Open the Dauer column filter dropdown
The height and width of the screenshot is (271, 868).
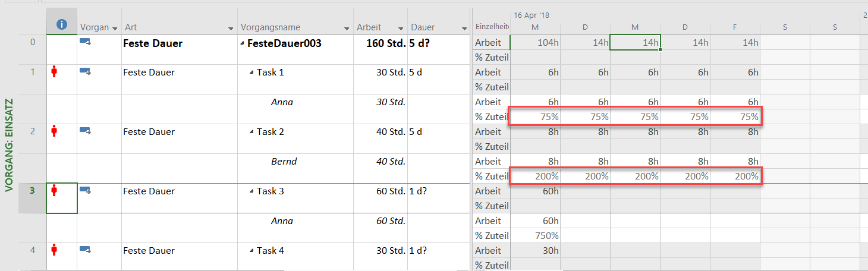[x=464, y=29]
